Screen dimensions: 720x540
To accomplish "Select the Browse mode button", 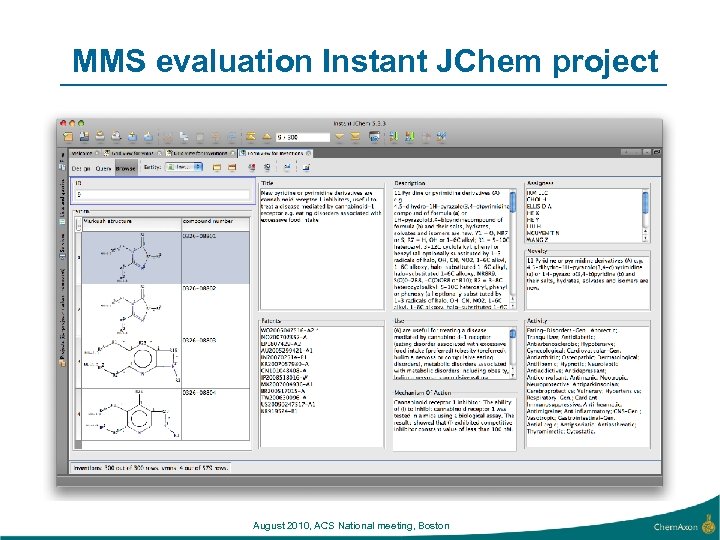I will 126,168.
